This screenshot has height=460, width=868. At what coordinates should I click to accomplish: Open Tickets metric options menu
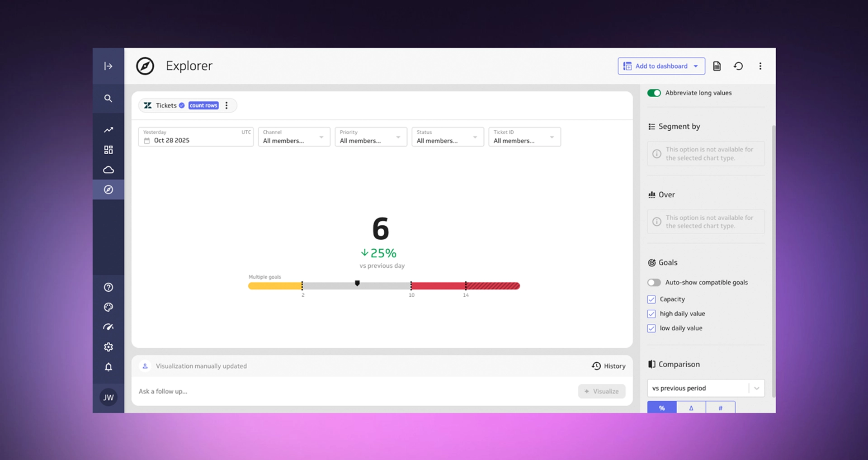[226, 105]
